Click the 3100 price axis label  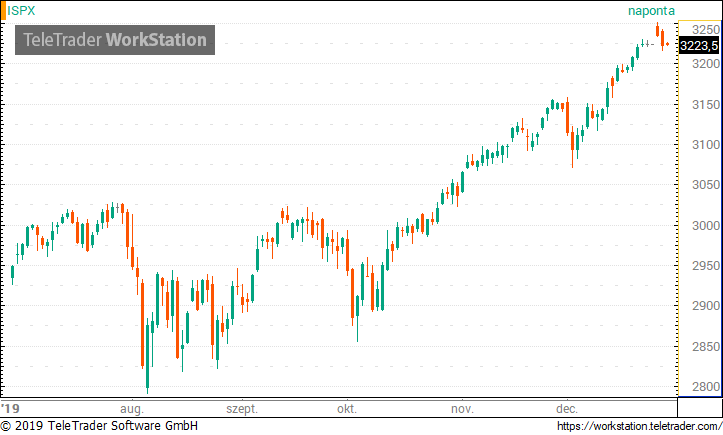pos(705,145)
